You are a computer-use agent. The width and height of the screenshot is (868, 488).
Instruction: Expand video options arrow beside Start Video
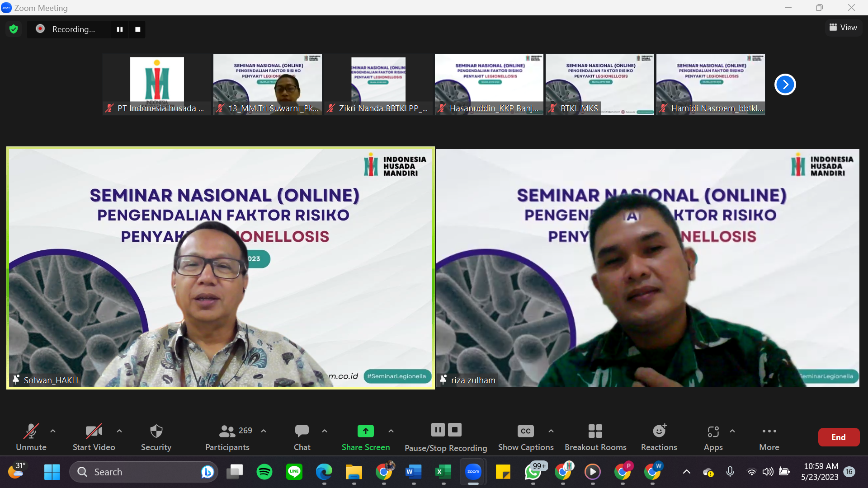[x=119, y=431]
